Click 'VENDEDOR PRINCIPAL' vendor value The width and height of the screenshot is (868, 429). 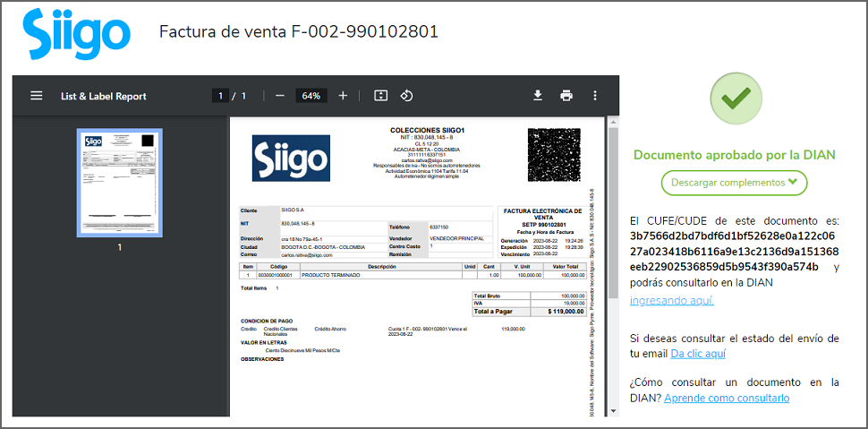(456, 238)
